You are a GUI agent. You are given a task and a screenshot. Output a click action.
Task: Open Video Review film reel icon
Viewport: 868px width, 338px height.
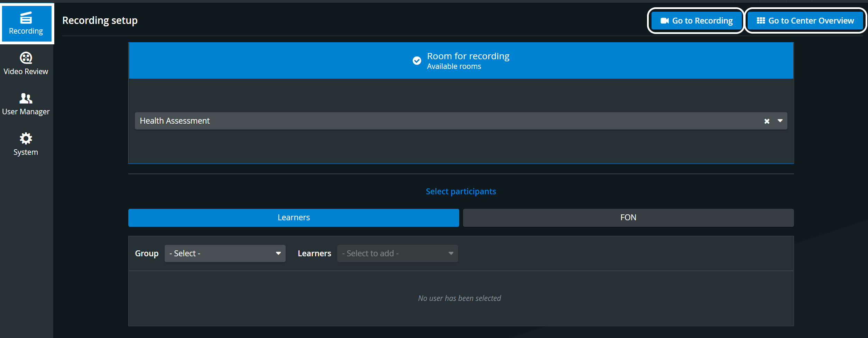26,58
